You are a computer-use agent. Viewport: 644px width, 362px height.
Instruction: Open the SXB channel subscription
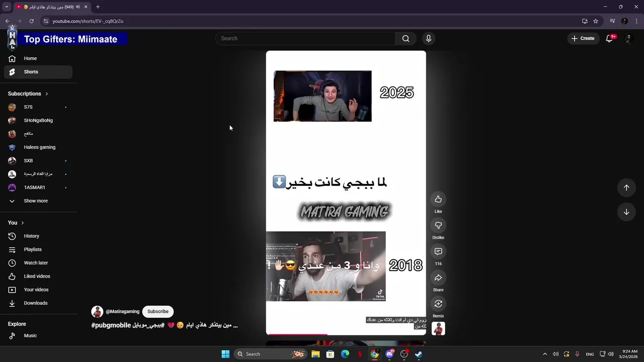pos(38,161)
